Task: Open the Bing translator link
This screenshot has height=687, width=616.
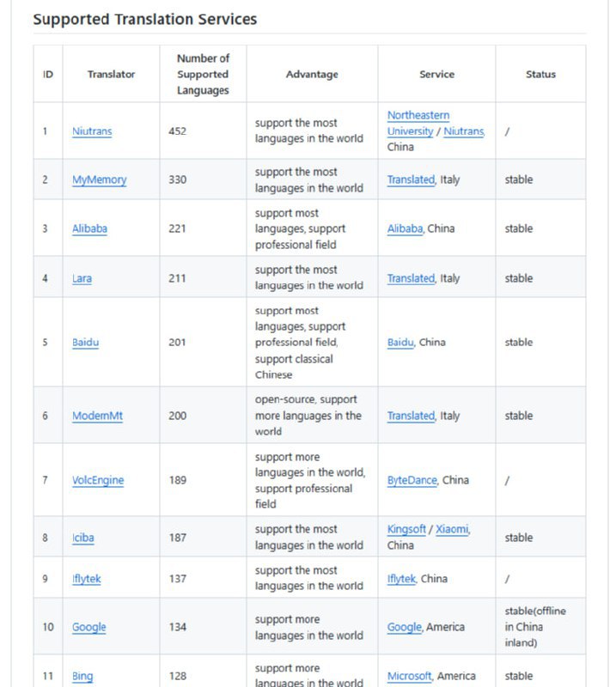Action: tap(82, 676)
